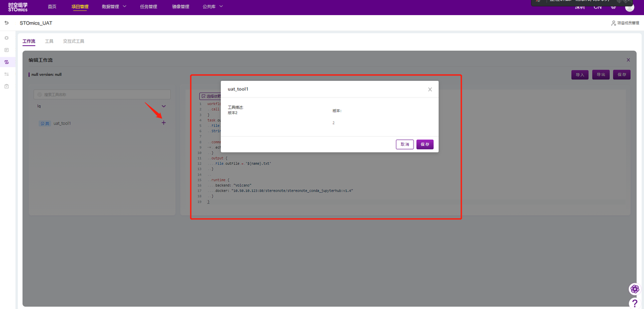The height and width of the screenshot is (309, 644).
Task: Click 取消 button in the dialog
Action: point(405,144)
